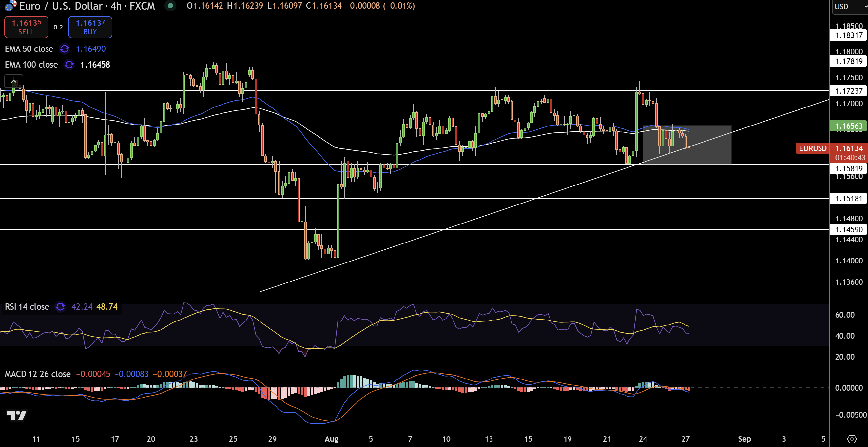868x447 pixels.
Task: Select the RSI 14 close legend
Action: pos(27,307)
